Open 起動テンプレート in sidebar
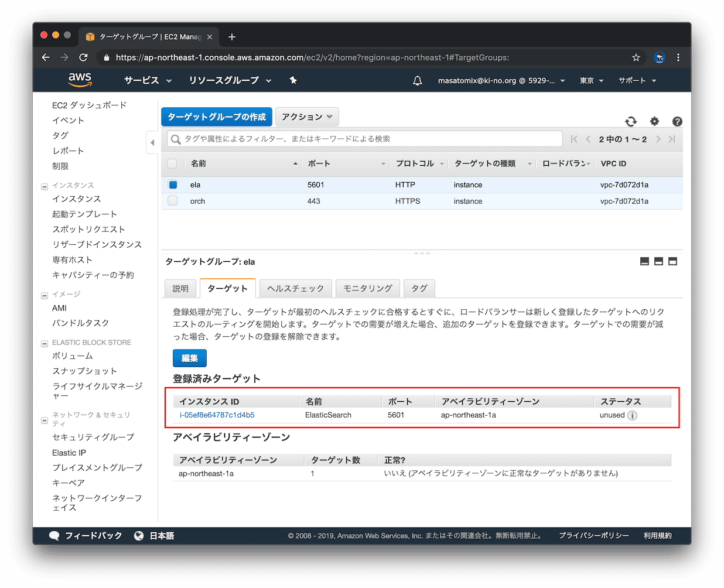724x588 pixels. pos(84,214)
